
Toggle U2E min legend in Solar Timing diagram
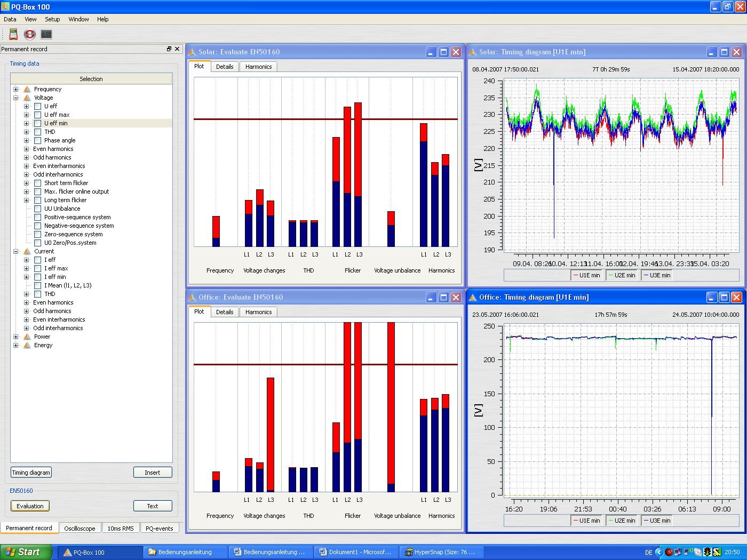[x=622, y=275]
